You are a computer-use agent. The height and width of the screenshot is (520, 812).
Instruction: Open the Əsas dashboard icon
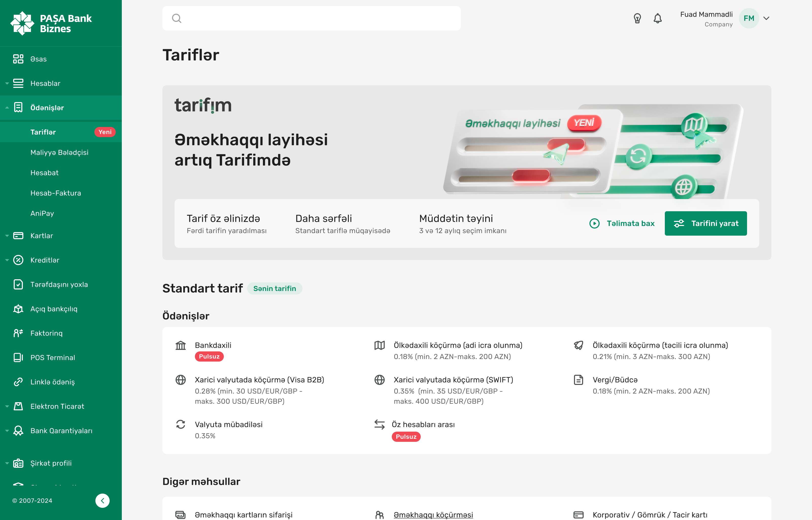(18, 59)
